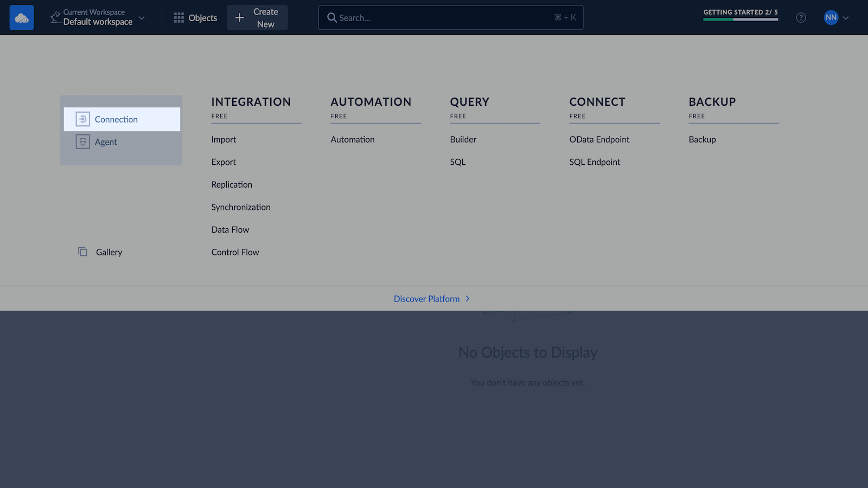Viewport: 868px width, 488px height.
Task: Choose OData Endpoint under Connect
Action: pyautogui.click(x=599, y=139)
